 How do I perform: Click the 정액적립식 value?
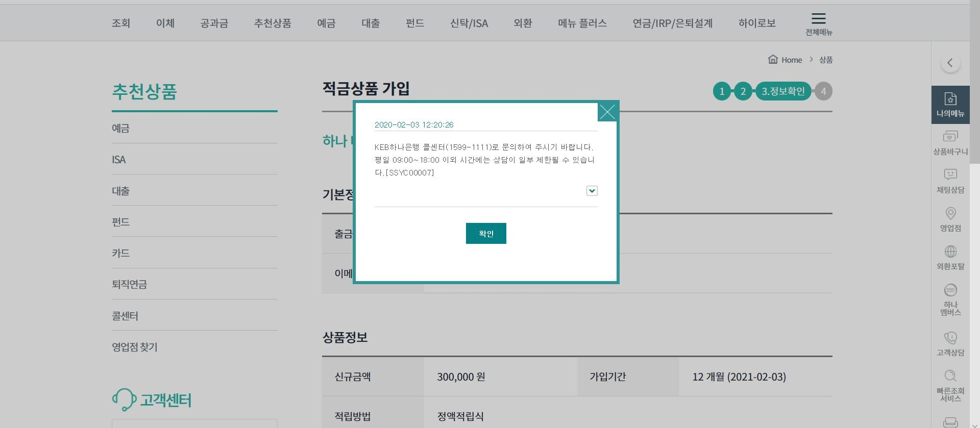coord(460,416)
